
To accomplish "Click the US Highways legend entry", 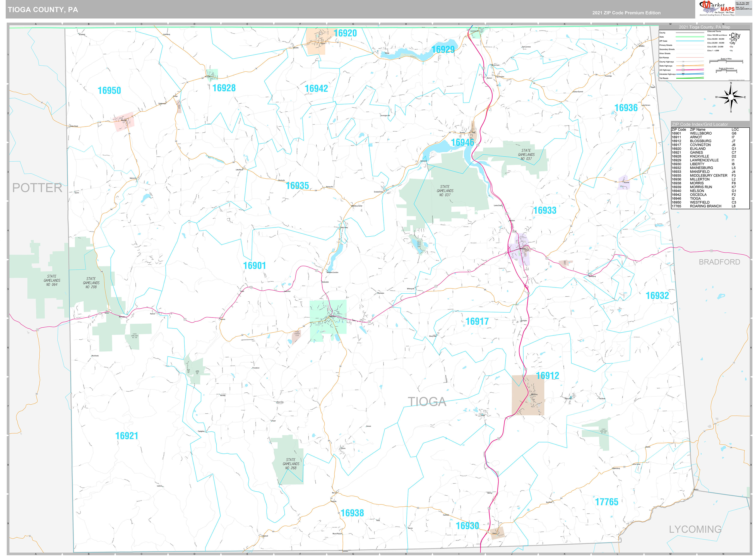I will click(x=682, y=70).
